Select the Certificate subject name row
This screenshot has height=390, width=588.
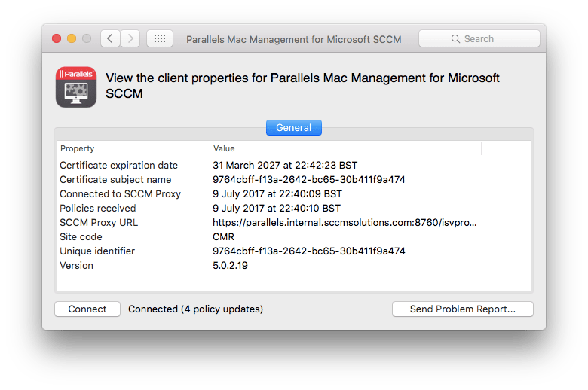click(x=293, y=180)
